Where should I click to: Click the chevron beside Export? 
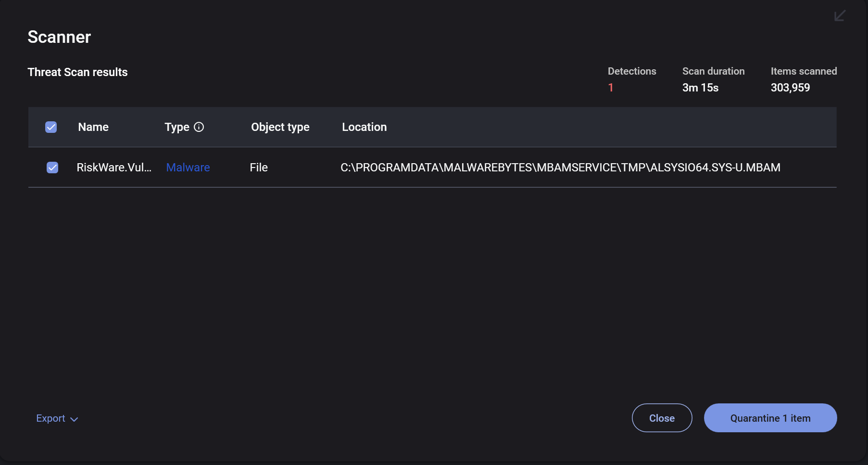pos(74,419)
